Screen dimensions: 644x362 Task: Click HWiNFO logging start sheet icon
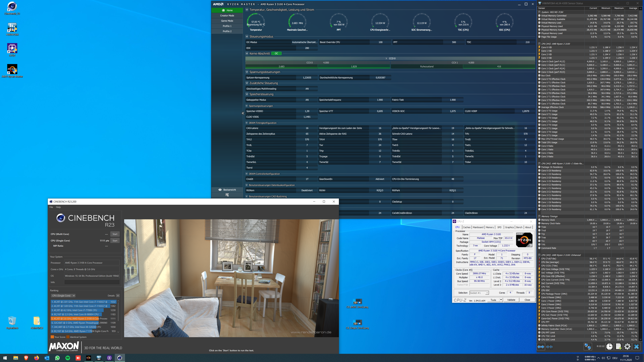(x=619, y=347)
